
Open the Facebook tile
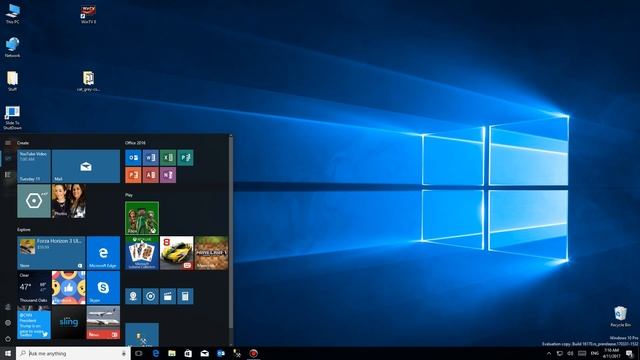tap(69, 288)
